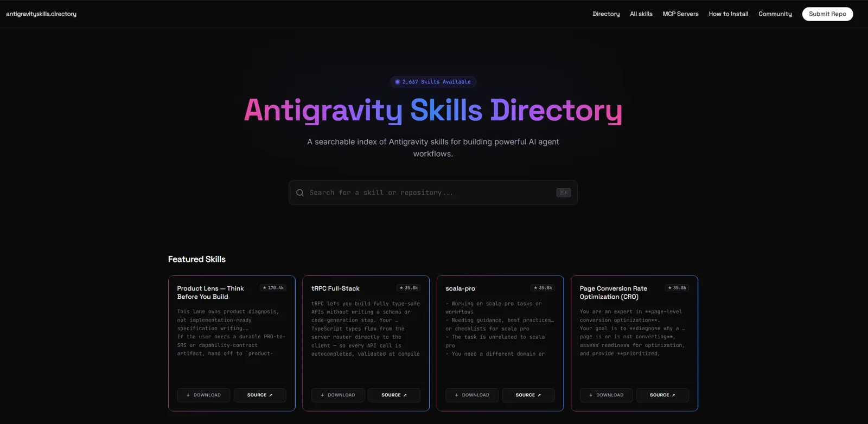Open the tRPC Full-Stack card title
The height and width of the screenshot is (424, 868).
pos(335,288)
